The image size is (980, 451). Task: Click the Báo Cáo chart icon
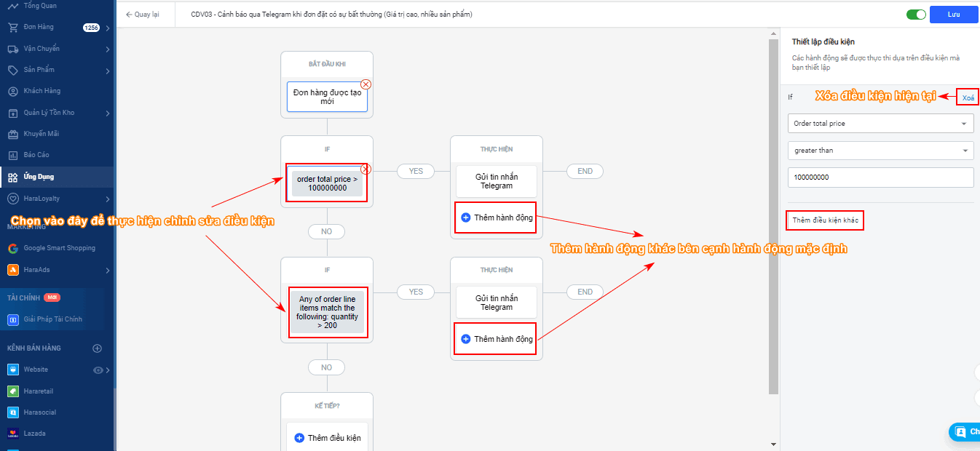click(13, 155)
